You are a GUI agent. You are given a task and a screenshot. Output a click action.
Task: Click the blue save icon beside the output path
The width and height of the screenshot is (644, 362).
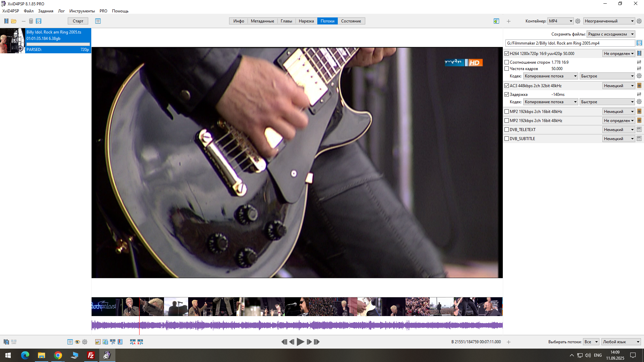[639, 43]
